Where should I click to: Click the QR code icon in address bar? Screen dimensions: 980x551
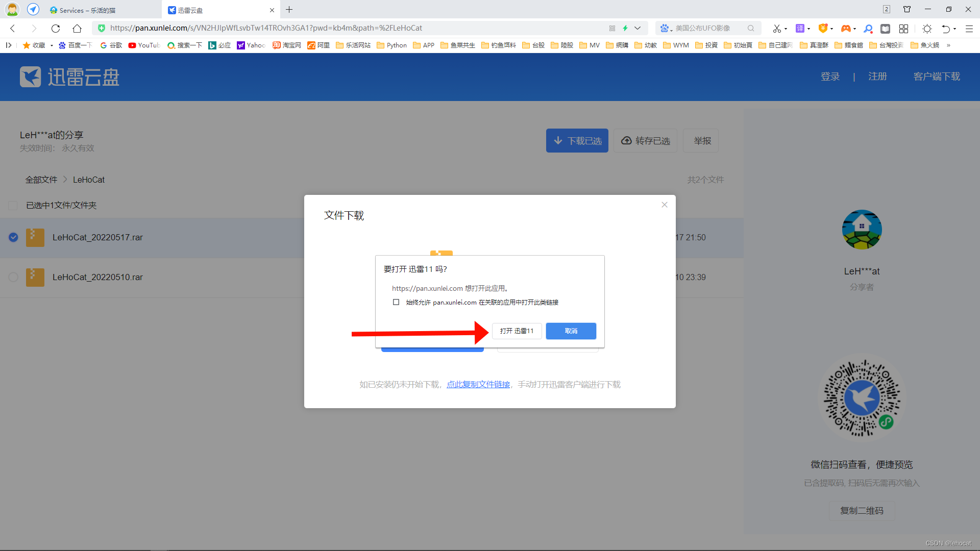tap(612, 29)
